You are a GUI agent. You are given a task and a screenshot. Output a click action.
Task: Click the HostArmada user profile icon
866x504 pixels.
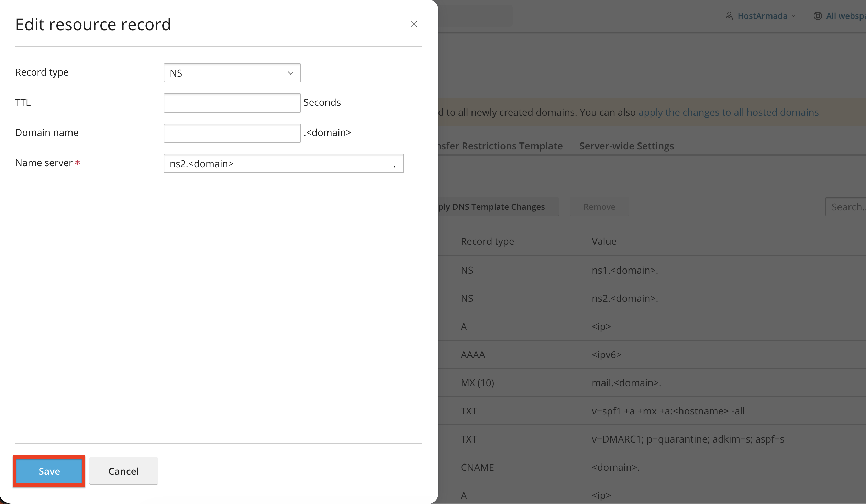729,16
